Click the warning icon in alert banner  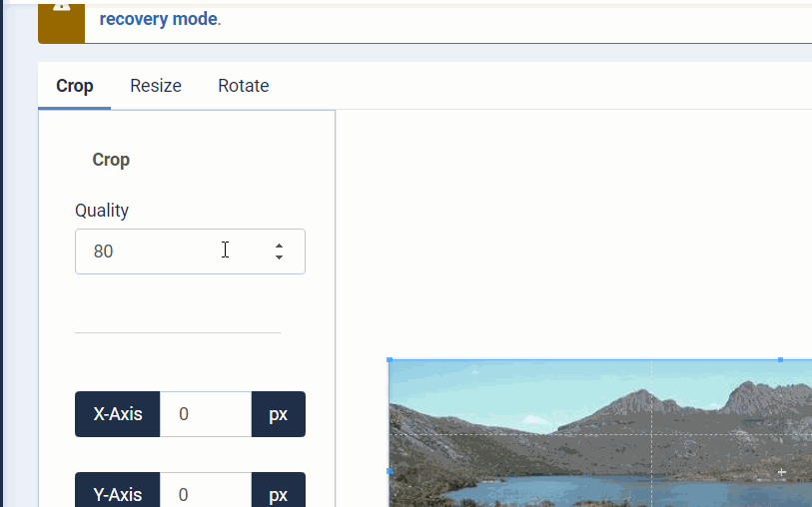[x=62, y=7]
